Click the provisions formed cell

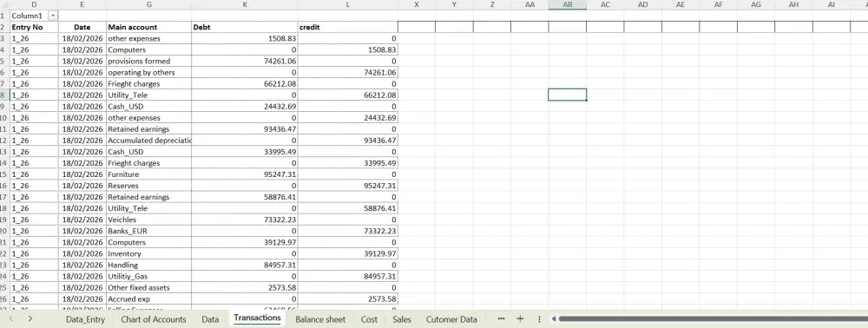(149, 61)
